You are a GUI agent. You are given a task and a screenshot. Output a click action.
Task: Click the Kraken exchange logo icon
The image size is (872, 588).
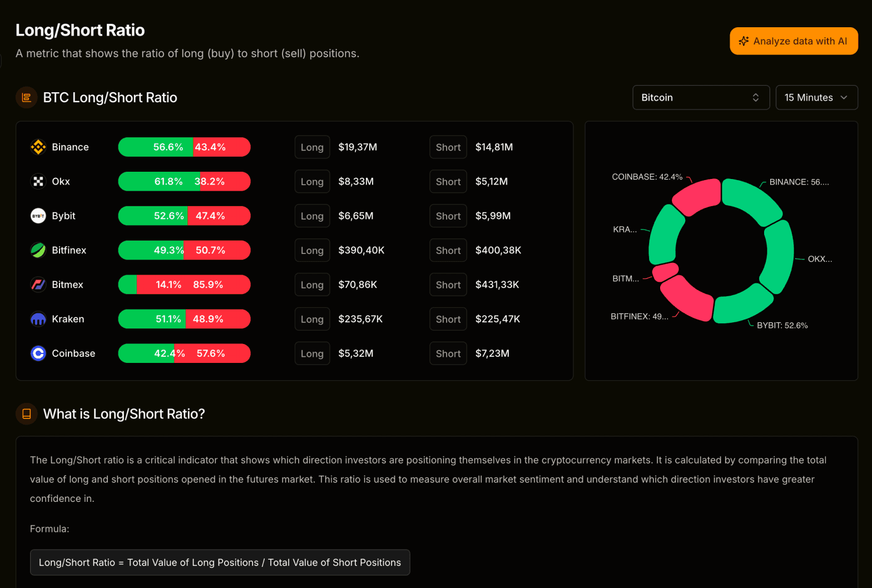pos(38,320)
